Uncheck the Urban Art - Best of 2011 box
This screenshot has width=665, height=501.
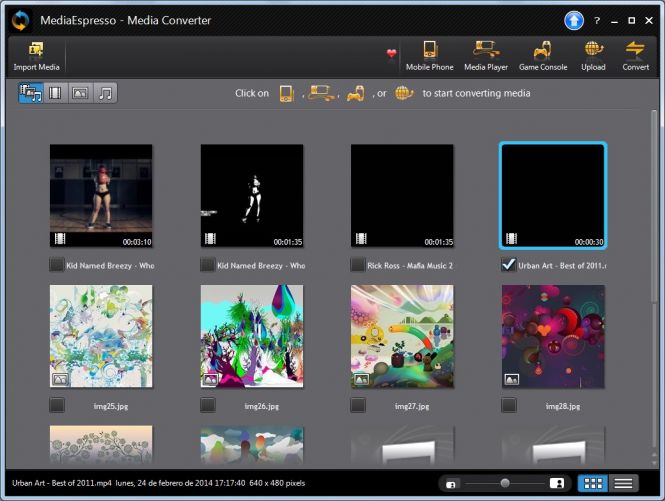click(x=509, y=265)
